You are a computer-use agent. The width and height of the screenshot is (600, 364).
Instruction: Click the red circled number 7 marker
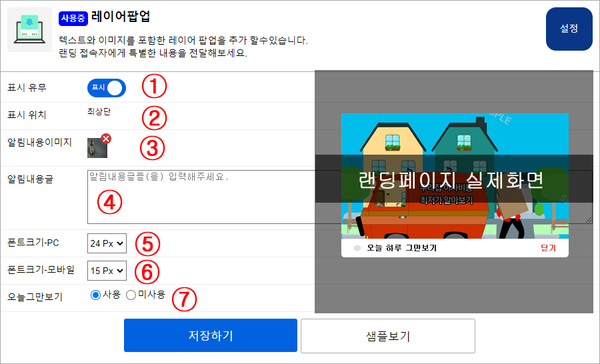(x=184, y=299)
